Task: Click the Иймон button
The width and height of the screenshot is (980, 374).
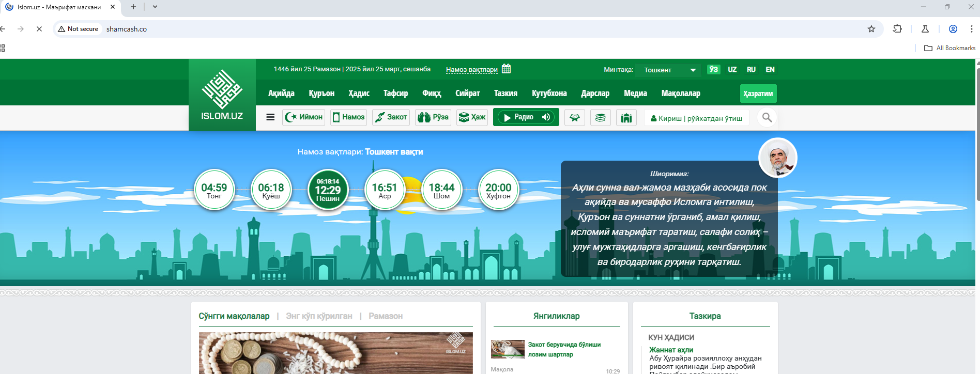Action: tap(304, 117)
